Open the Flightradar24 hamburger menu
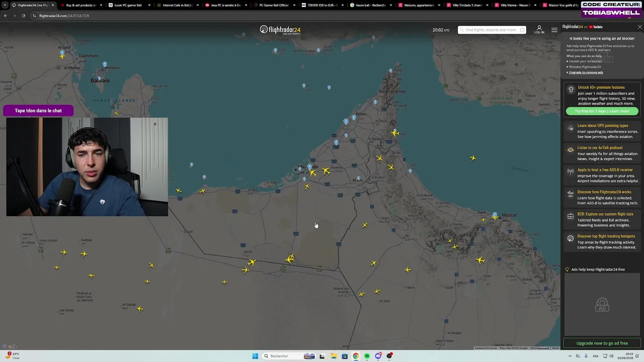 (x=554, y=30)
